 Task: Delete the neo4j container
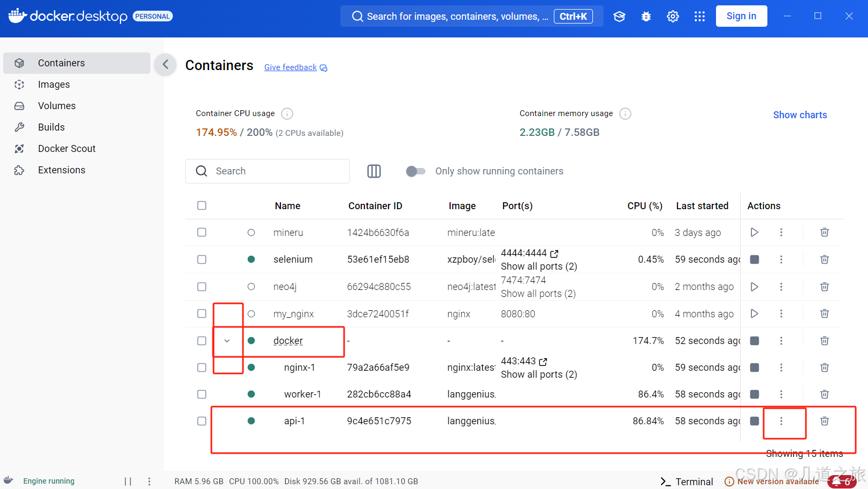point(825,287)
